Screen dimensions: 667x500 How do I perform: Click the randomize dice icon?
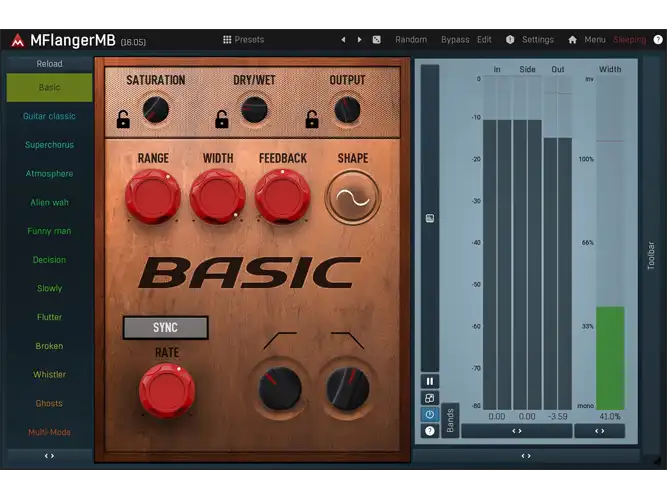click(376, 40)
